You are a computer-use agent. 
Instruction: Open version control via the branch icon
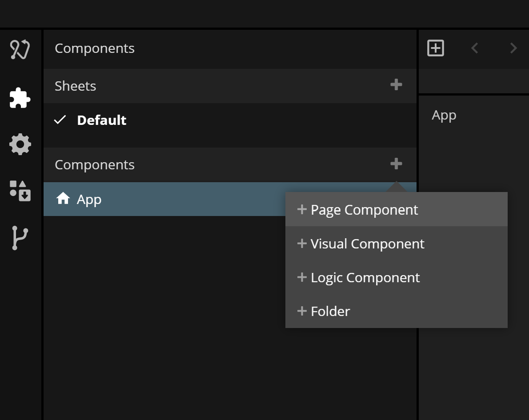[x=20, y=238]
